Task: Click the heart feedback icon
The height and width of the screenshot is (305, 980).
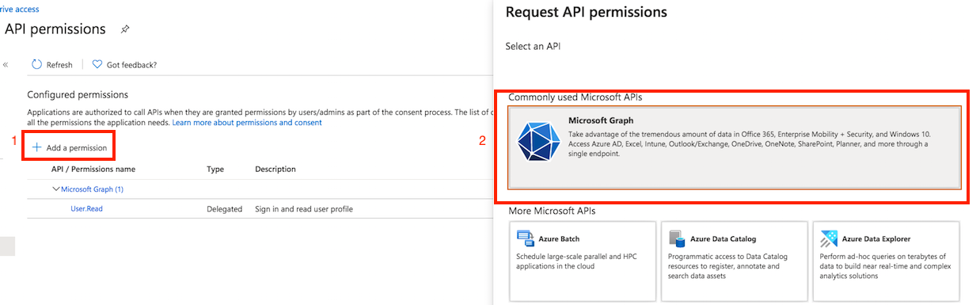Action: click(x=97, y=64)
